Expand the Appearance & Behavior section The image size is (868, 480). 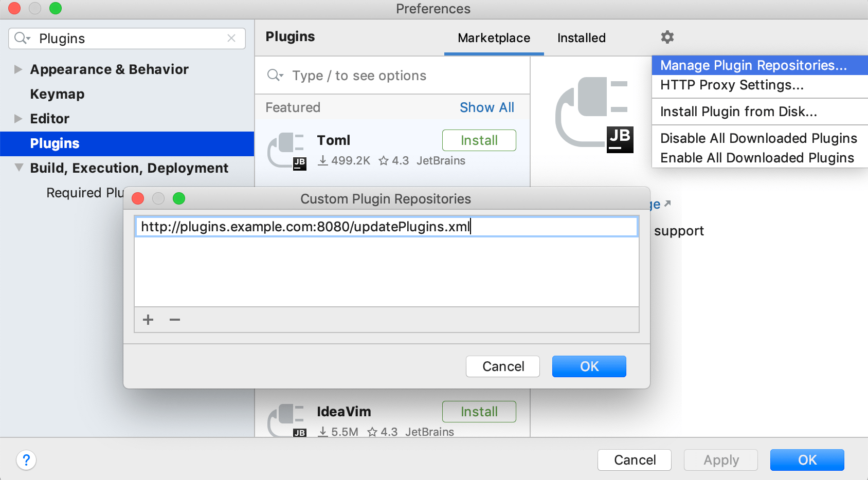[17, 69]
